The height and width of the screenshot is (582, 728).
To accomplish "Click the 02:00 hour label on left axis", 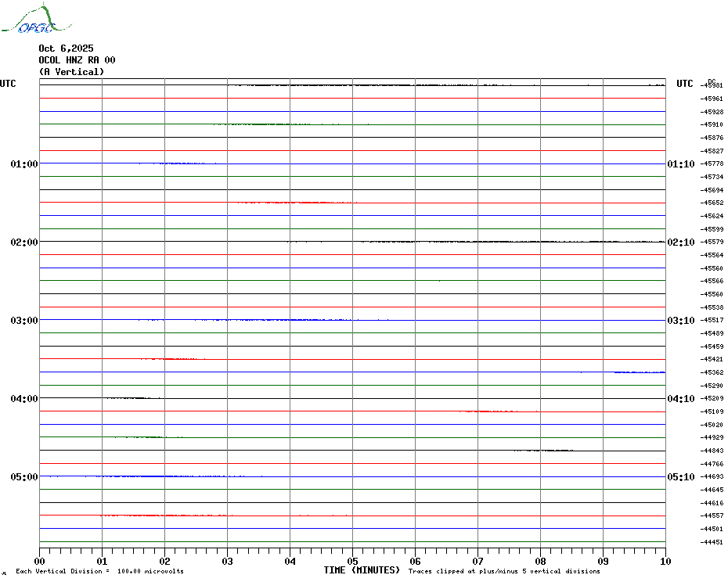I will 24,242.
